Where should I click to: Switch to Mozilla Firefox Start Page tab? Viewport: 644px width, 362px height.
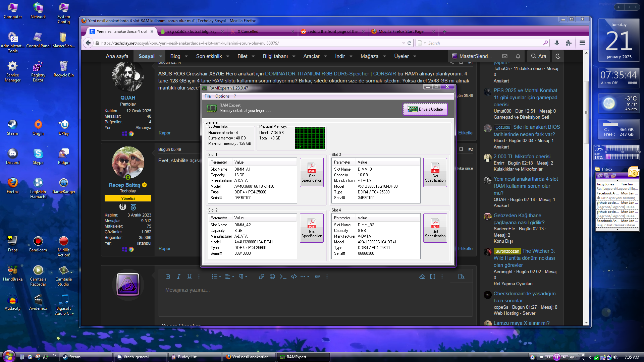pos(403,32)
